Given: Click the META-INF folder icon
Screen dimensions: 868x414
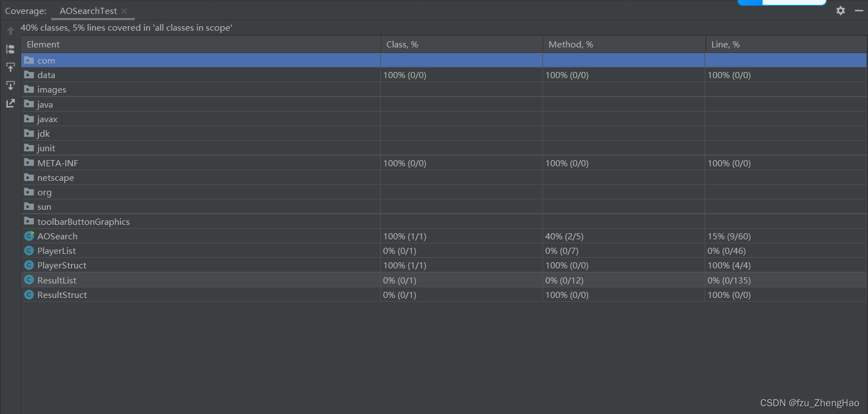Looking at the screenshot, I should [x=29, y=162].
